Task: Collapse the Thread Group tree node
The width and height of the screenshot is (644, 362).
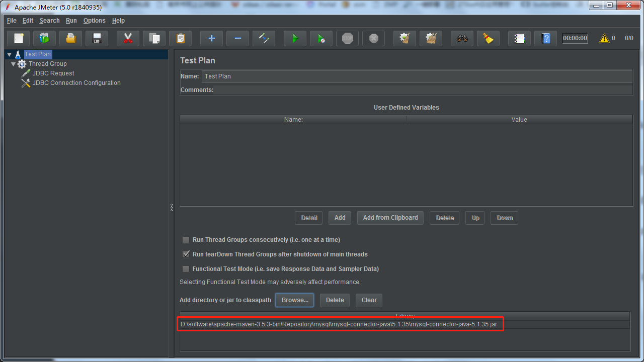Action: (13, 64)
